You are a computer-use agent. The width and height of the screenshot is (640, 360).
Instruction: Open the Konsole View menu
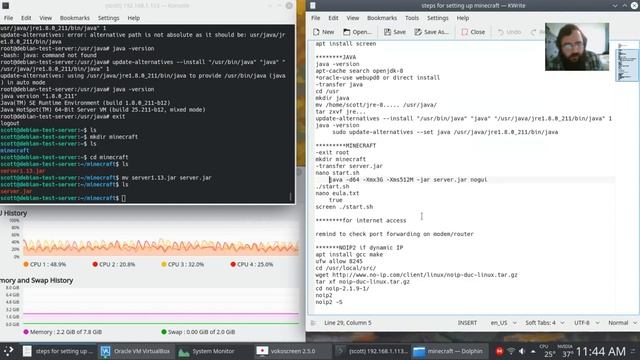[45, 18]
